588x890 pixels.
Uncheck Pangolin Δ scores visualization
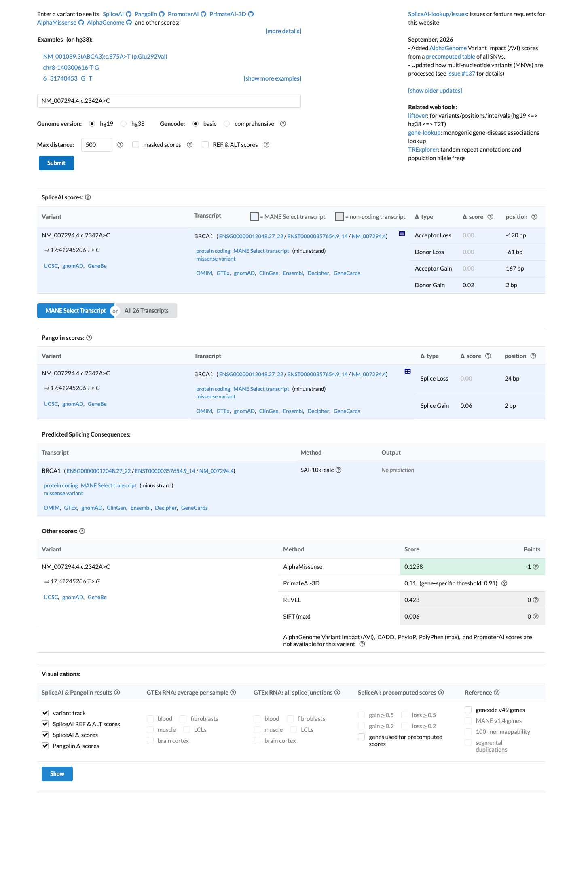[45, 746]
